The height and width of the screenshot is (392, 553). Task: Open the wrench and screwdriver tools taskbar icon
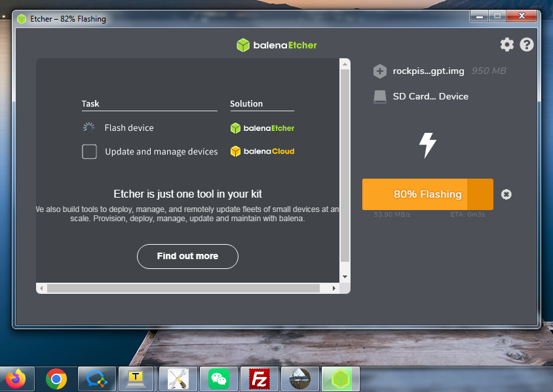[x=178, y=379]
